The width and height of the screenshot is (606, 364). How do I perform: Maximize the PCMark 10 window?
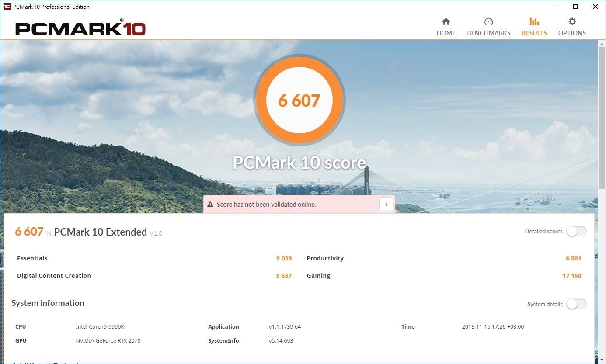coord(575,7)
